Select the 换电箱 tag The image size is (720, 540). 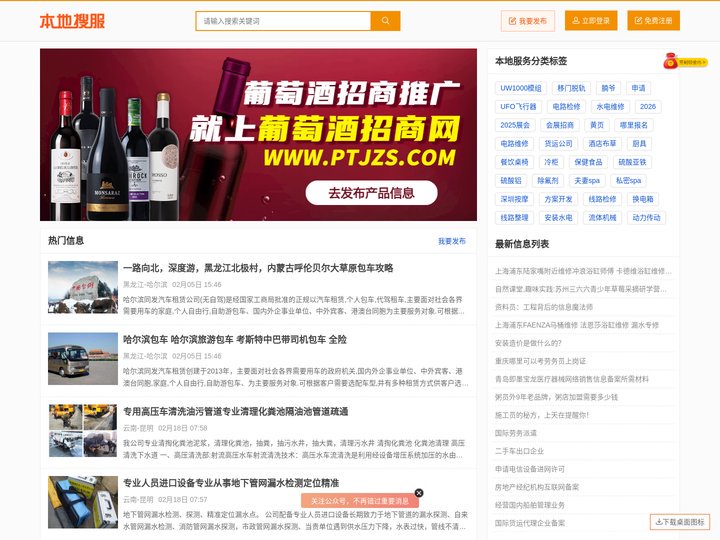(643, 199)
